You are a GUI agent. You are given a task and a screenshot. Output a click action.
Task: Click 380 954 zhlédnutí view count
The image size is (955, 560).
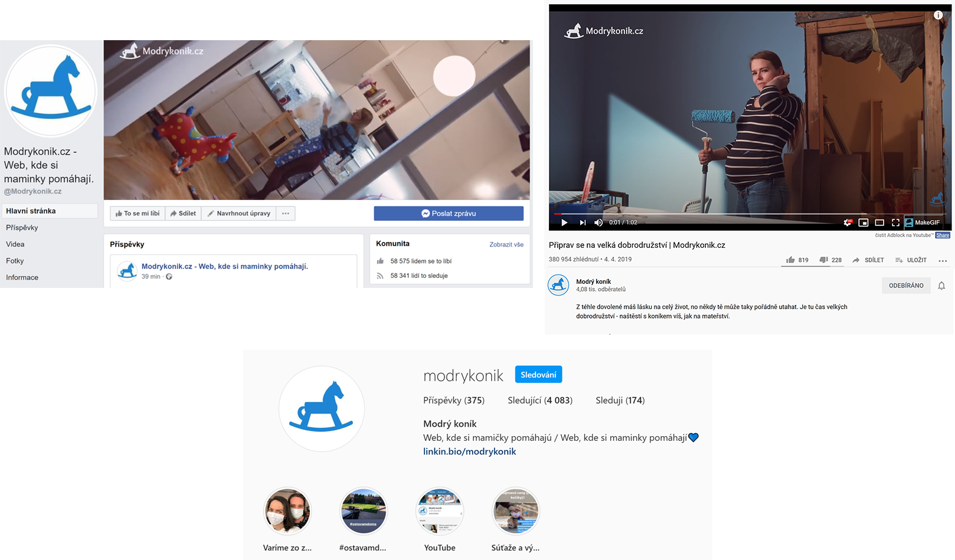click(573, 259)
